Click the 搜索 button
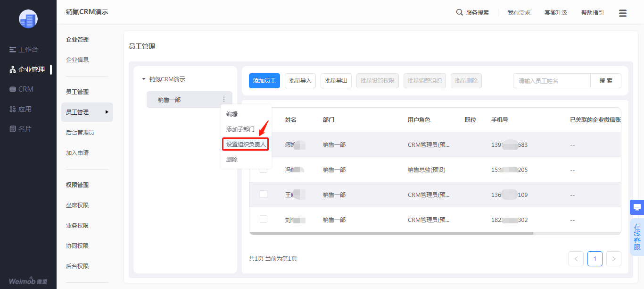 click(606, 81)
